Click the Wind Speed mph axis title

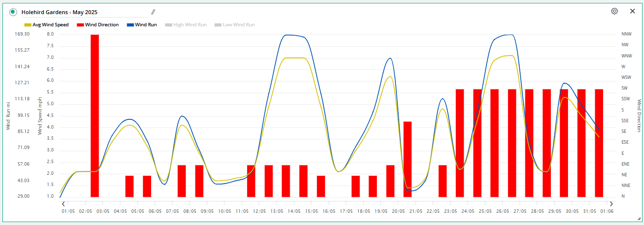(40, 116)
